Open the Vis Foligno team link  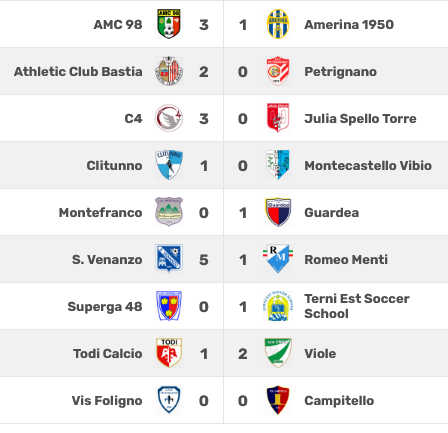(107, 401)
